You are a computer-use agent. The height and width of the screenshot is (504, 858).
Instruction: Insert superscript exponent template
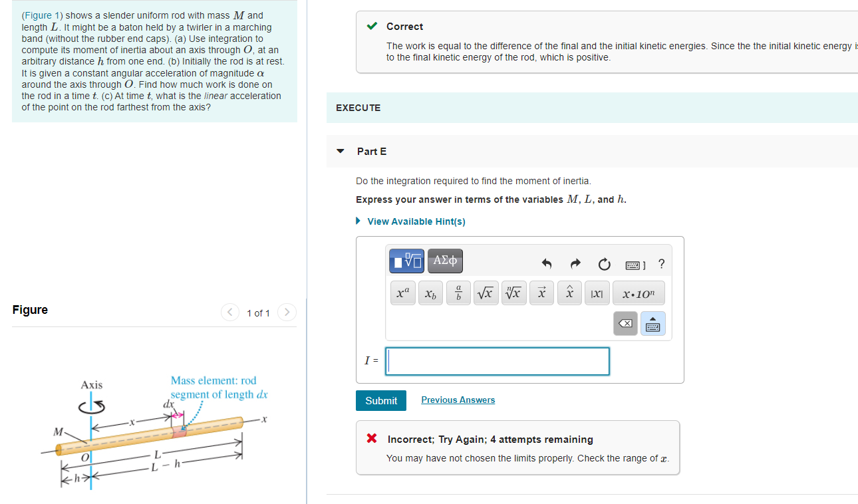pos(404,293)
